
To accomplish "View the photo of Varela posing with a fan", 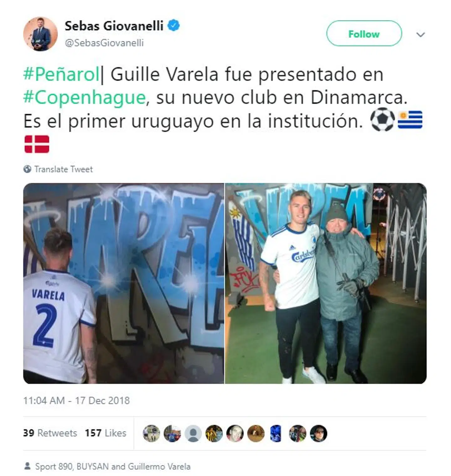I will point(326,283).
